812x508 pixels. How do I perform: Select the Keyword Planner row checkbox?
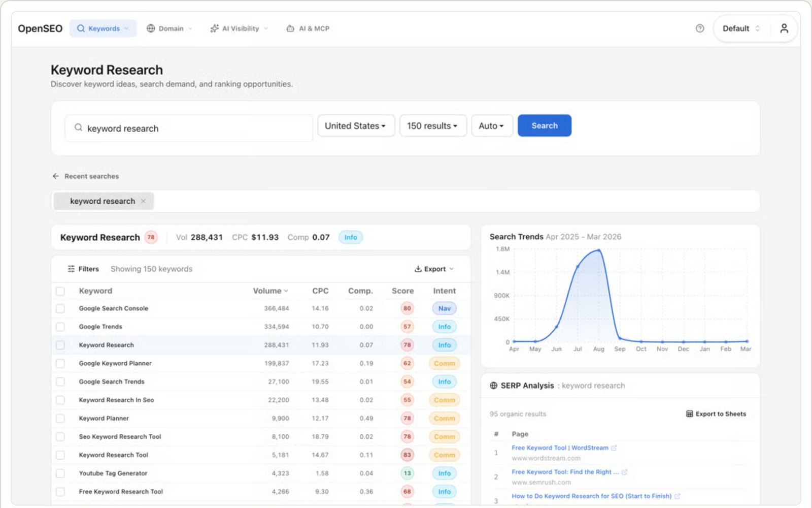(60, 418)
